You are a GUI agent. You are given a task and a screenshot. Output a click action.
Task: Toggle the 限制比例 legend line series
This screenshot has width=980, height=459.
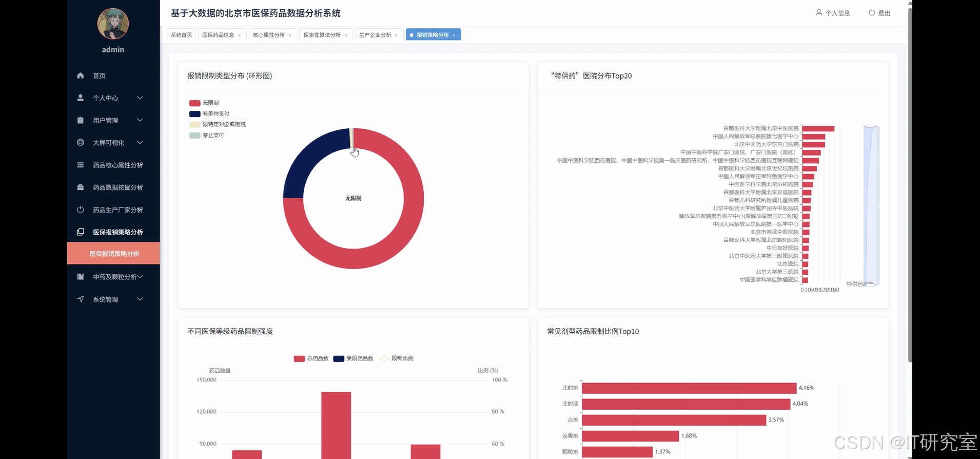396,358
